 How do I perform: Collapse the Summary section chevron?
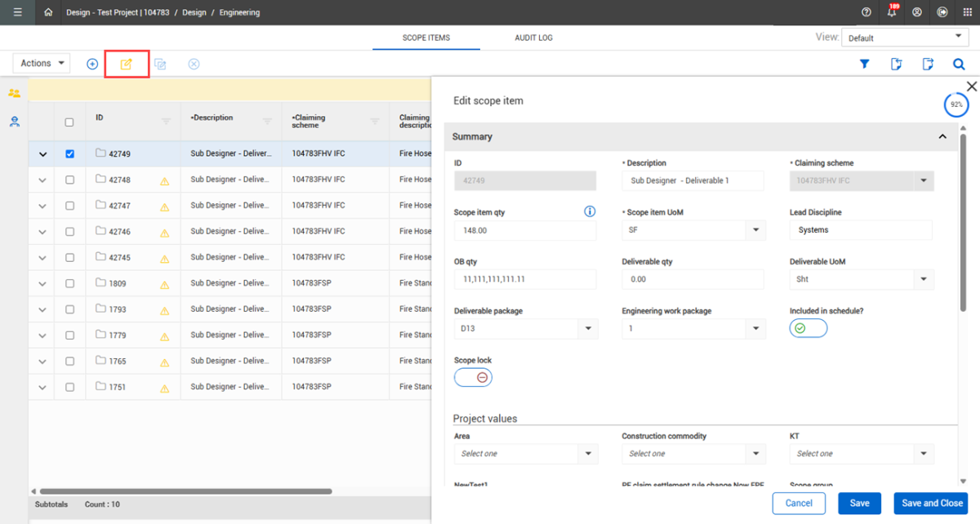pyautogui.click(x=942, y=137)
